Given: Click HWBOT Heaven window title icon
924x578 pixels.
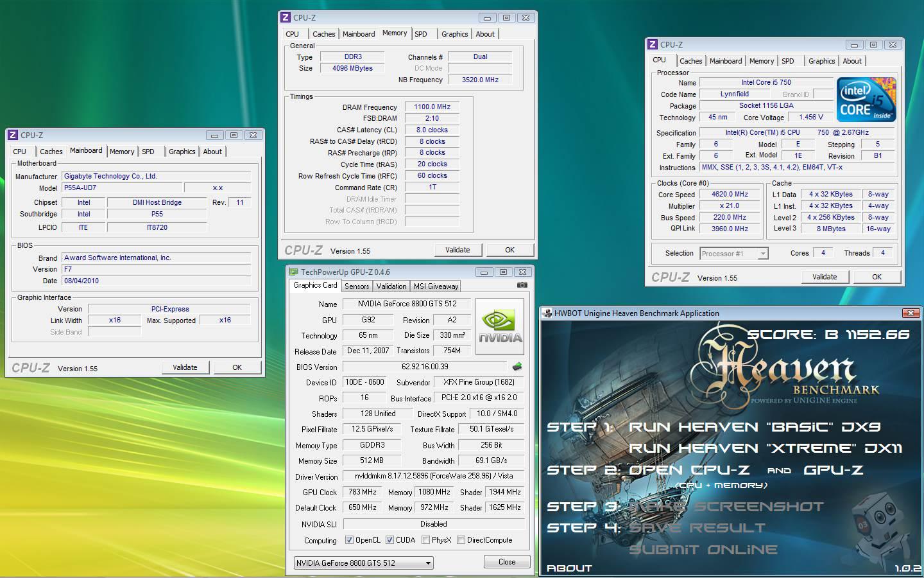Looking at the screenshot, I should [x=547, y=313].
